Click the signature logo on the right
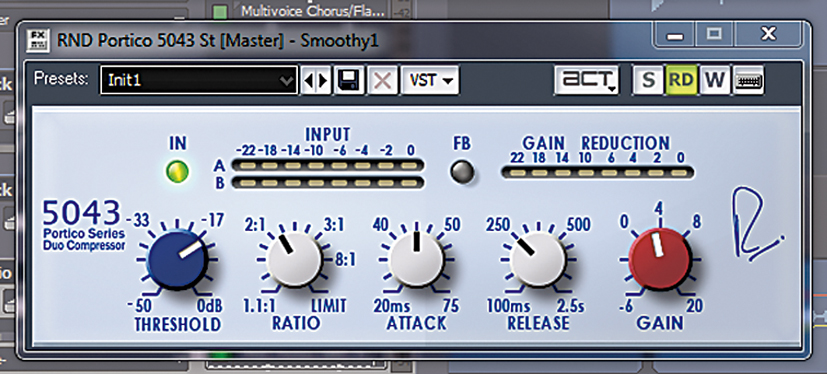Screen dimensions: 827x374 click(x=757, y=225)
